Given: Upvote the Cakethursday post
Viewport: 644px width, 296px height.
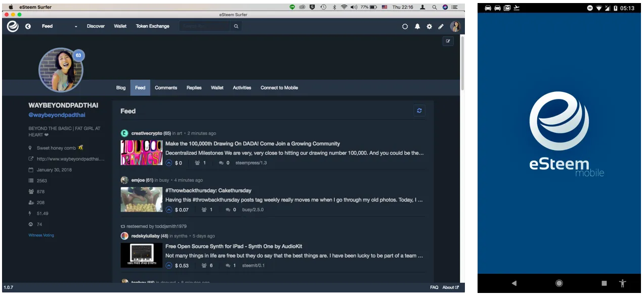Looking at the screenshot, I should 169,210.
